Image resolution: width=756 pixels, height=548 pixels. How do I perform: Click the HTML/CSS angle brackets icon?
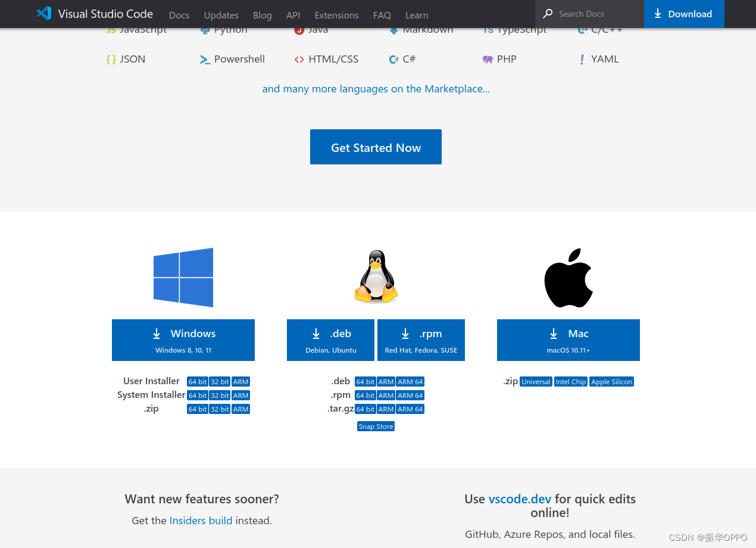pyautogui.click(x=299, y=60)
